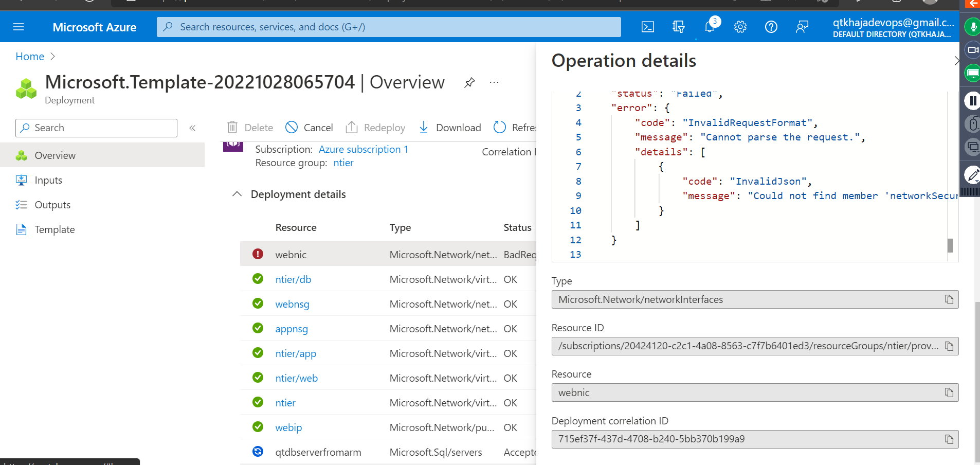Focus the global search resources box

[x=389, y=27]
